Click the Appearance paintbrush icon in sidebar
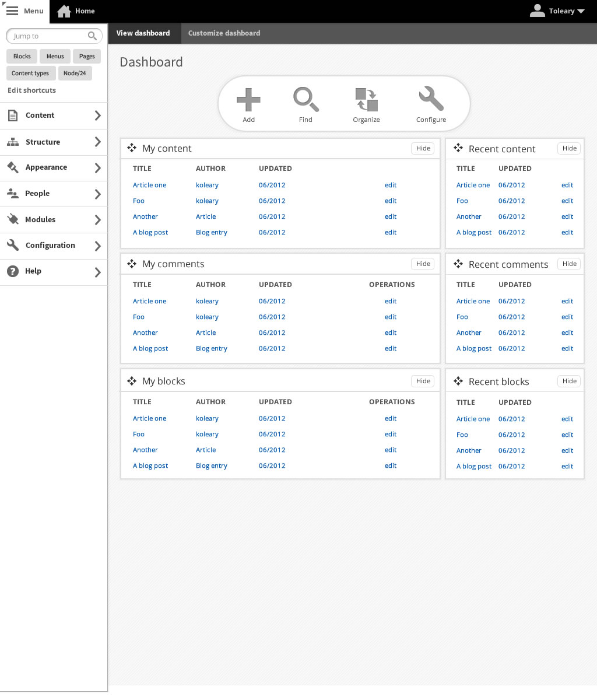This screenshot has height=700, width=597. tap(13, 167)
